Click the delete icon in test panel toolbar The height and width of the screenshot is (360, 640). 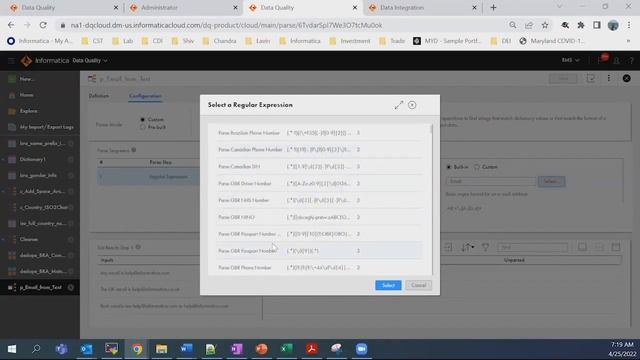(x=616, y=247)
